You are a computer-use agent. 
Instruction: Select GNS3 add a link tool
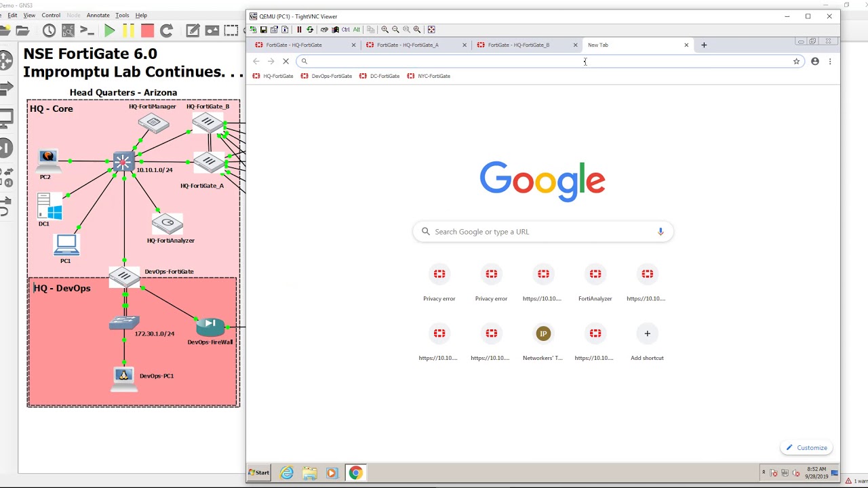pos(5,206)
